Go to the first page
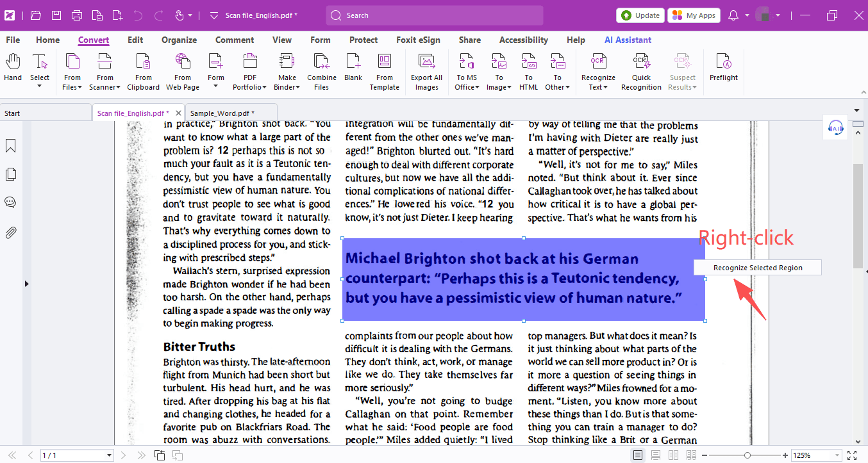 tap(12, 455)
